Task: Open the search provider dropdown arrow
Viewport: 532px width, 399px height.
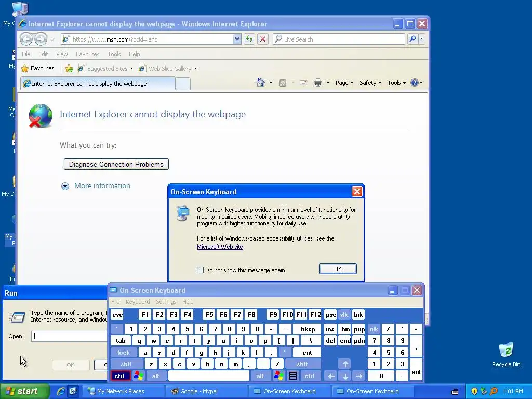Action: tap(422, 39)
